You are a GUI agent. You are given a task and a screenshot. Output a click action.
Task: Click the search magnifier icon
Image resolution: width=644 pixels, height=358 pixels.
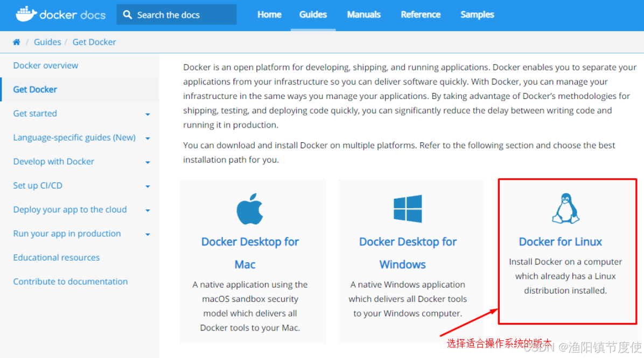click(128, 15)
